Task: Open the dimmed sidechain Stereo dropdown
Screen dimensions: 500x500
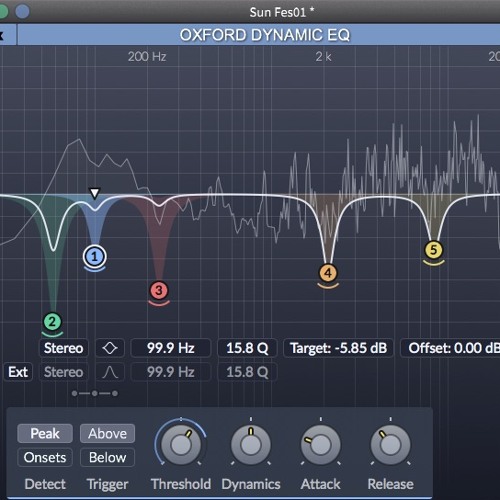Action: [x=64, y=372]
